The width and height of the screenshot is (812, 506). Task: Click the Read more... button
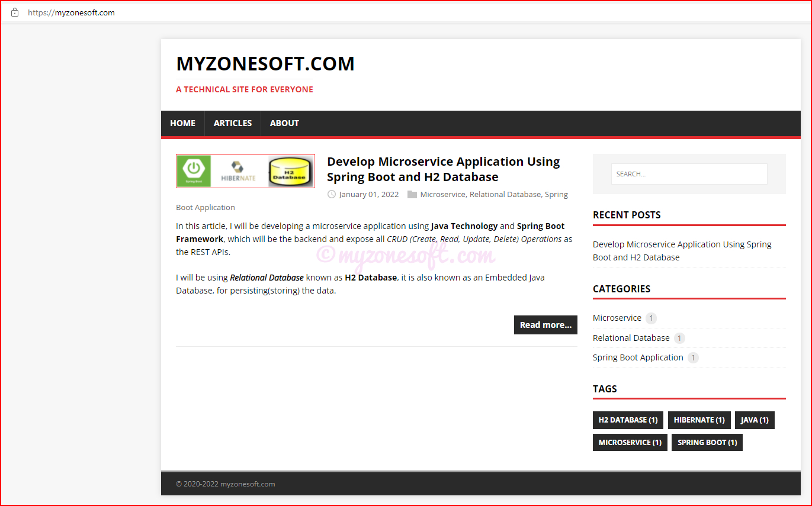point(545,325)
